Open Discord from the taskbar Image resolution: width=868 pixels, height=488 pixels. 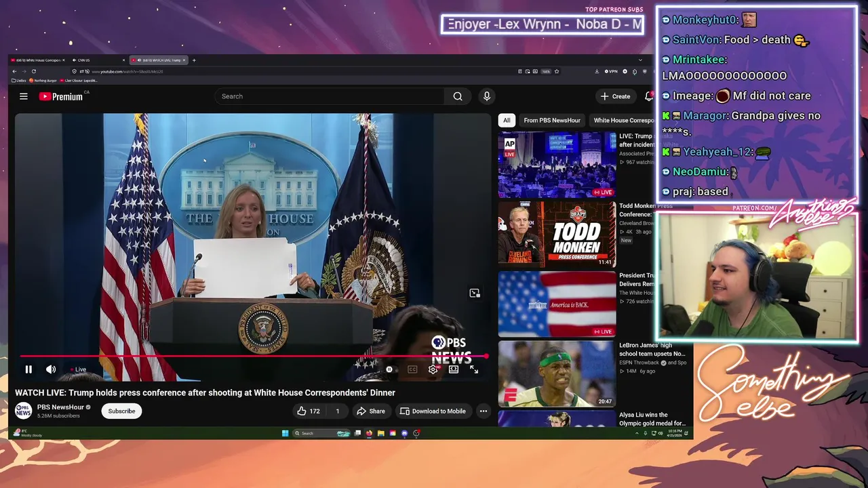tap(405, 433)
